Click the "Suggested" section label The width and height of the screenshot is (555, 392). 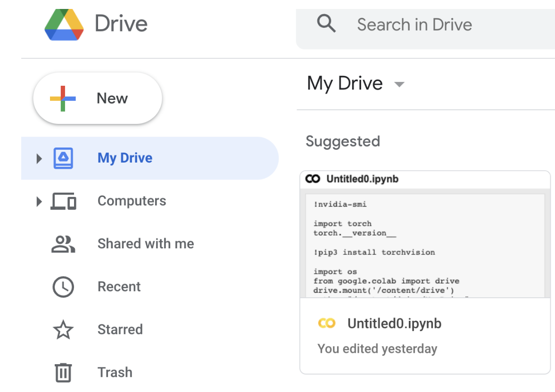343,141
